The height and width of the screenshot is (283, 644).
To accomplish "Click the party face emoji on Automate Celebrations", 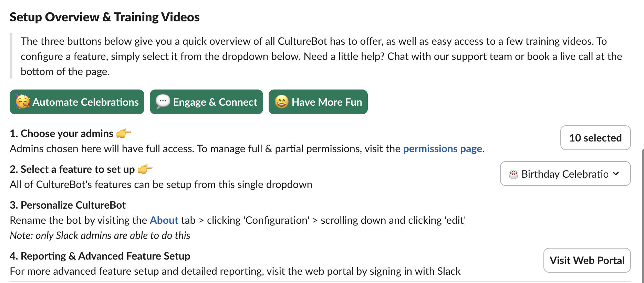I will point(23,102).
